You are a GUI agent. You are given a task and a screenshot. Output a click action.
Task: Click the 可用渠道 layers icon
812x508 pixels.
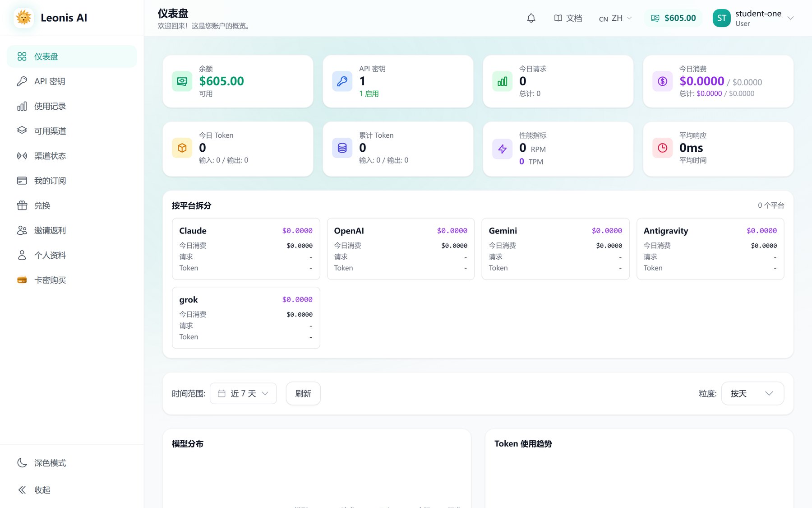click(x=22, y=130)
